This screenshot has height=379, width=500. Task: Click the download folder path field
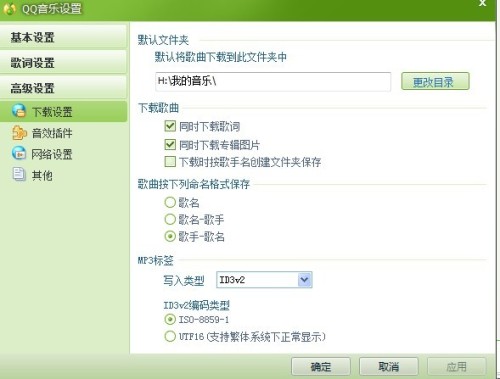273,81
